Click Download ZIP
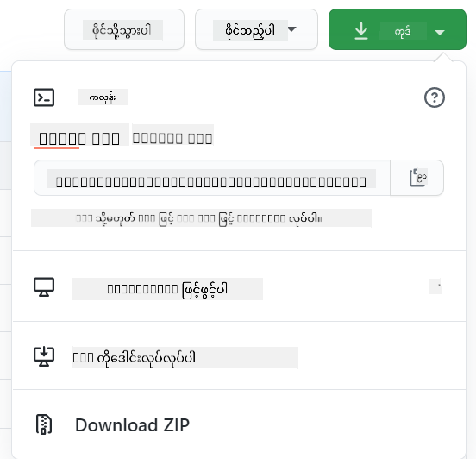The image size is (476, 459). [132, 424]
